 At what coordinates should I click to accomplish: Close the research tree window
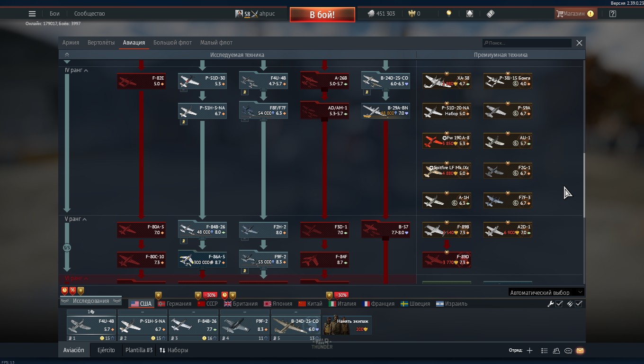579,43
